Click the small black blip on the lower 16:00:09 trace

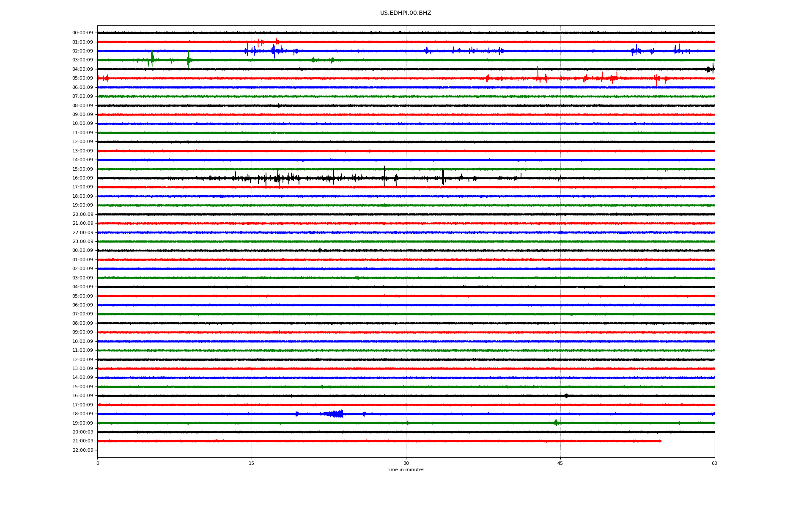[x=566, y=396]
